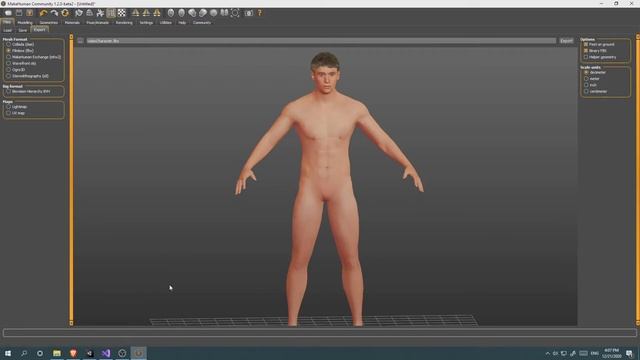Reset camera with dotted-circle icon
This screenshot has width=640, height=360.
pos(235,13)
